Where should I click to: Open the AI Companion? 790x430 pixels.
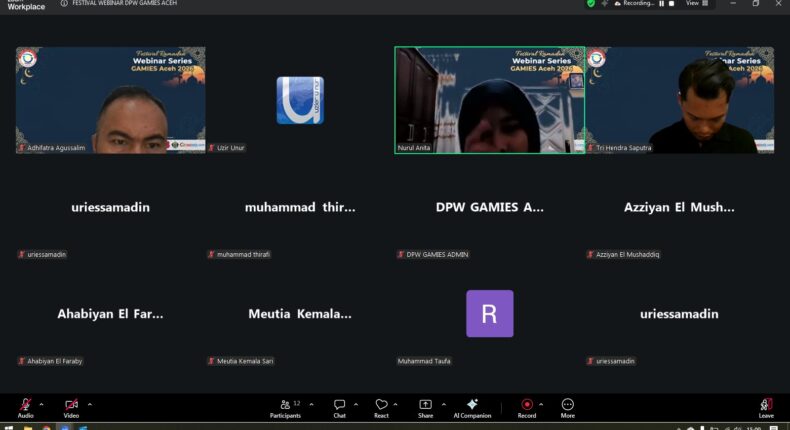472,408
